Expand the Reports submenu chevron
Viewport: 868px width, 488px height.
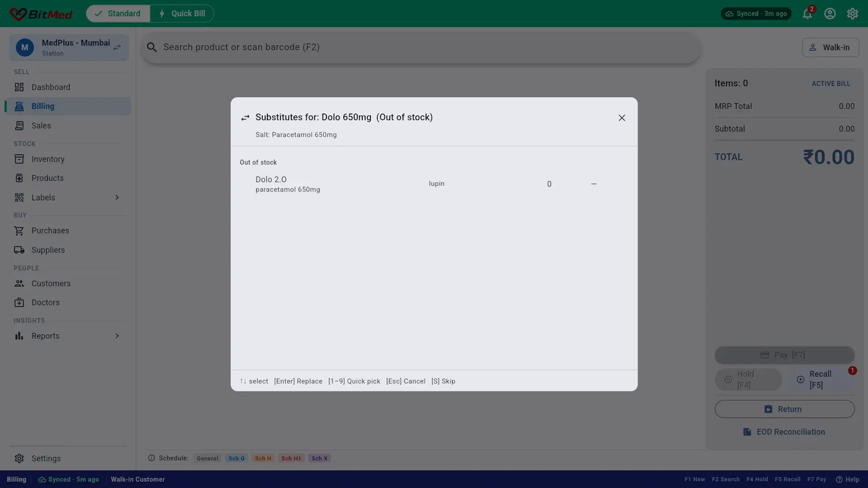click(117, 336)
